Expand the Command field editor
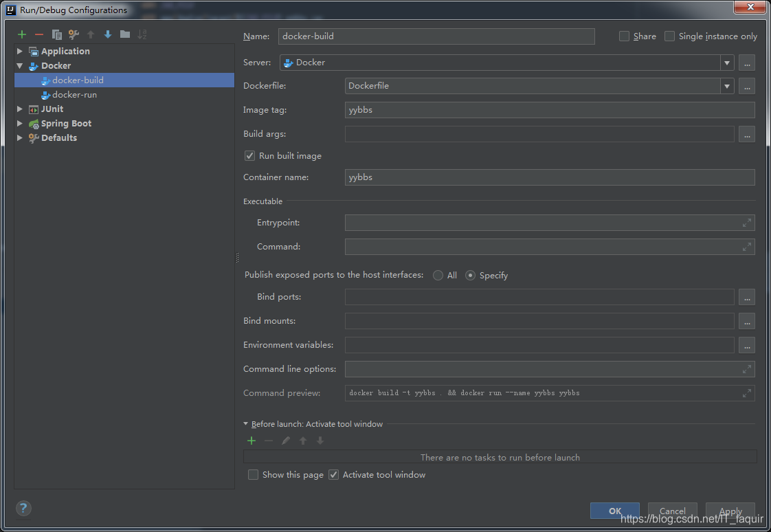This screenshot has width=771, height=532. click(x=746, y=247)
